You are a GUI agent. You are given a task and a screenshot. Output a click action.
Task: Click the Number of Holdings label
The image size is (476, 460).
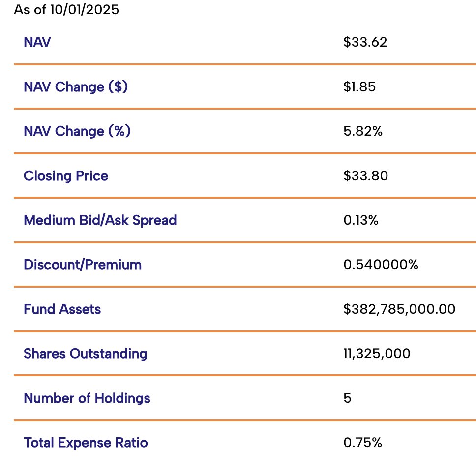pyautogui.click(x=87, y=398)
